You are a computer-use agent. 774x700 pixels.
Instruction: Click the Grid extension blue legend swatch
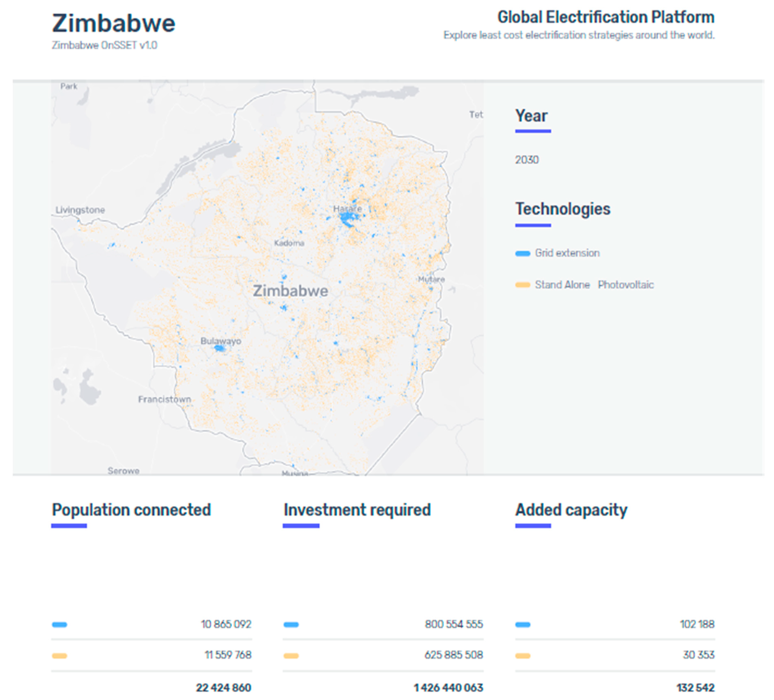coord(522,253)
